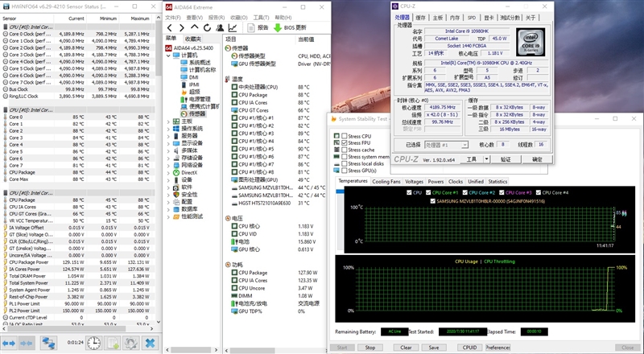This screenshot has width=644, height=354.
Task: Open CPU-Z 处理器 #1 selection dropdown
Action: click(447, 145)
